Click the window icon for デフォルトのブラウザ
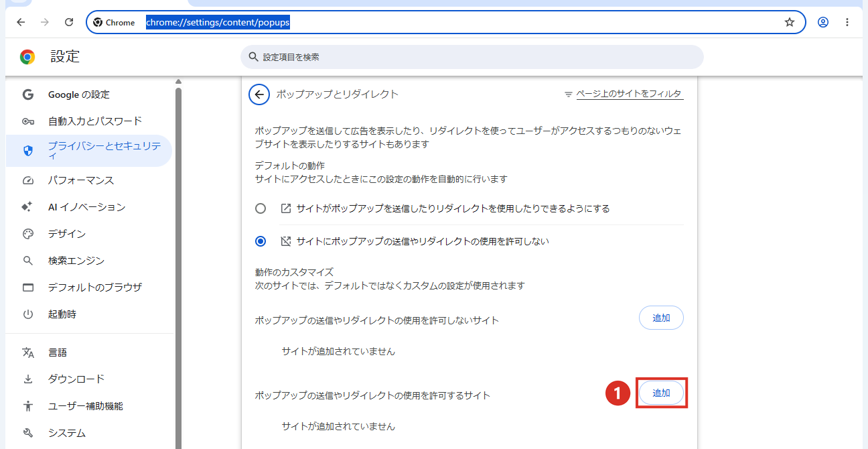The height and width of the screenshot is (449, 868). click(x=27, y=287)
